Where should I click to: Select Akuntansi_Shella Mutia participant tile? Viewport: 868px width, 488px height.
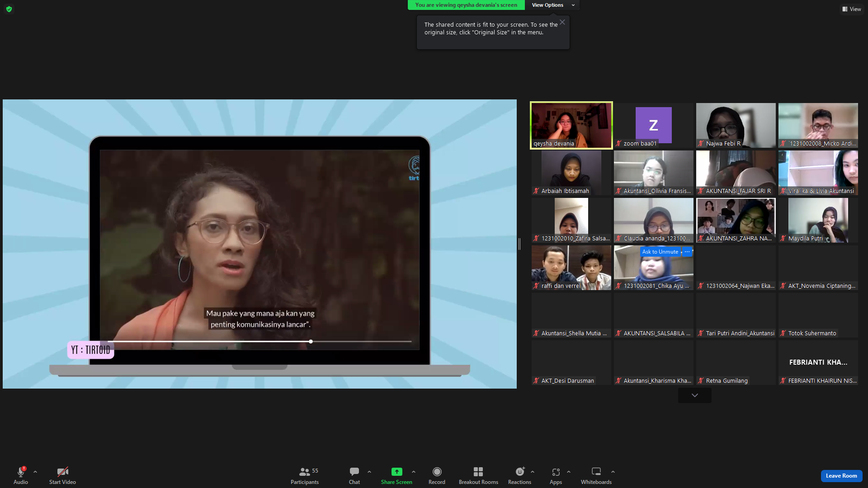coord(571,315)
